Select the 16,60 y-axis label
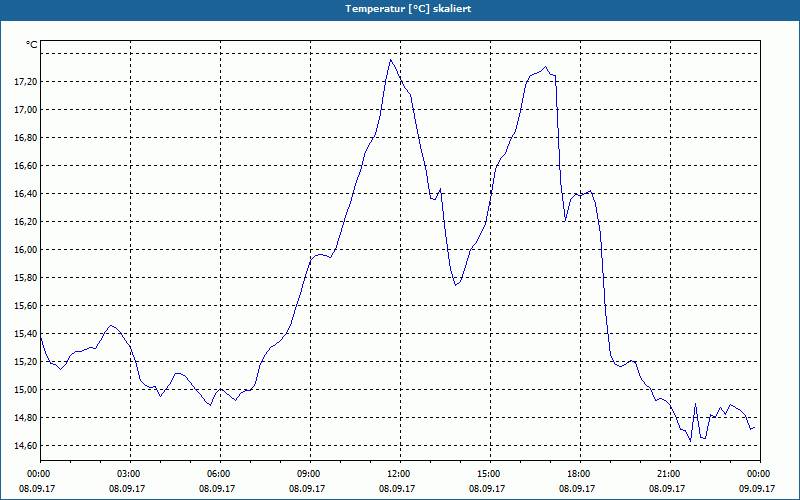 [28, 166]
